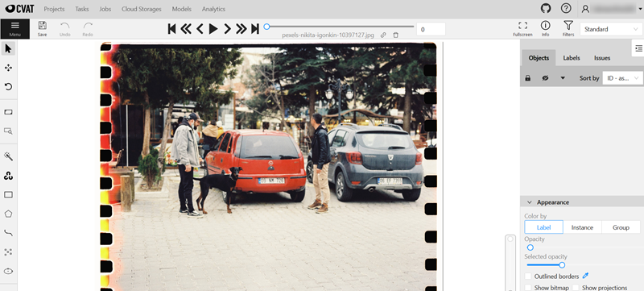Save the annotation work
The width and height of the screenshot is (644, 291).
click(x=43, y=29)
